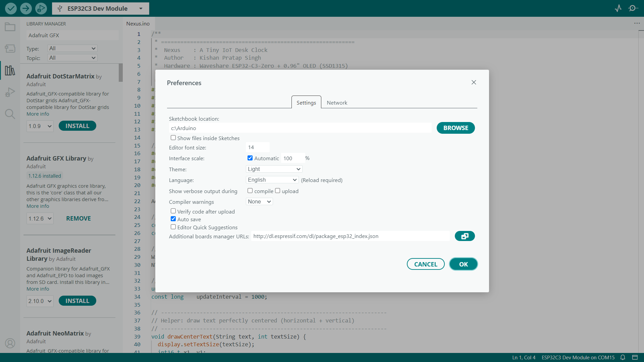Choose Adafruit DotStarMatrix version 1.0.9 dropdown
Image resolution: width=644 pixels, height=362 pixels.
coord(40,126)
